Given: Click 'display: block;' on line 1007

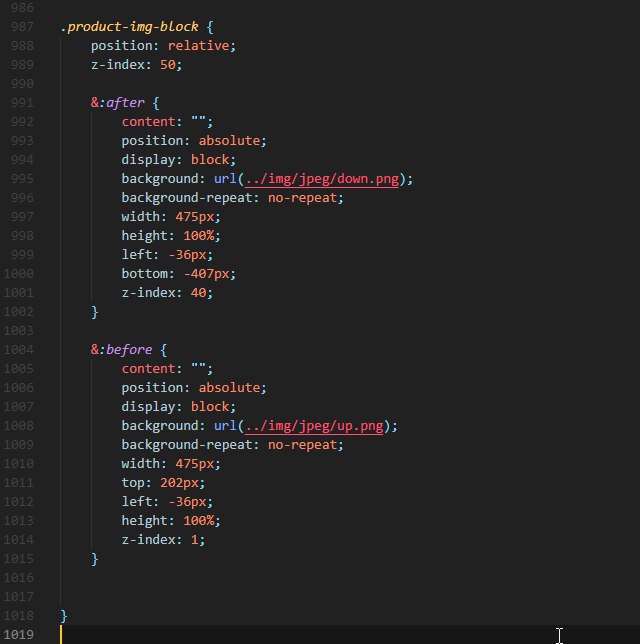Looking at the screenshot, I should 179,407.
